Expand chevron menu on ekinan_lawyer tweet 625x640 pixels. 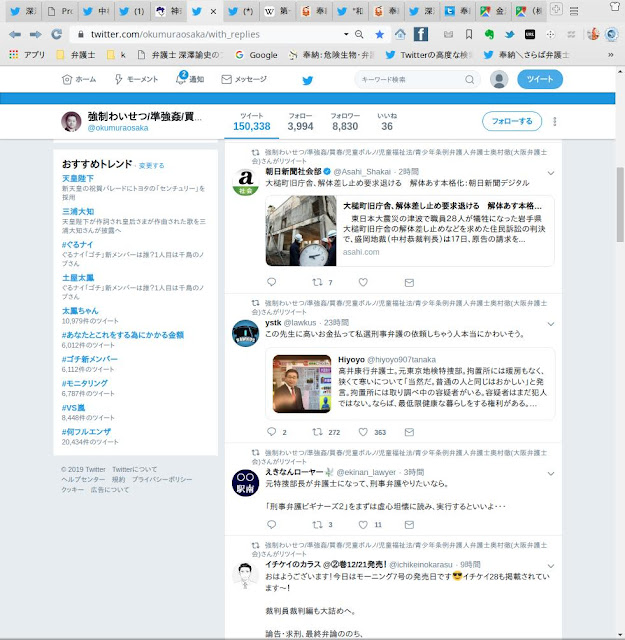click(551, 473)
